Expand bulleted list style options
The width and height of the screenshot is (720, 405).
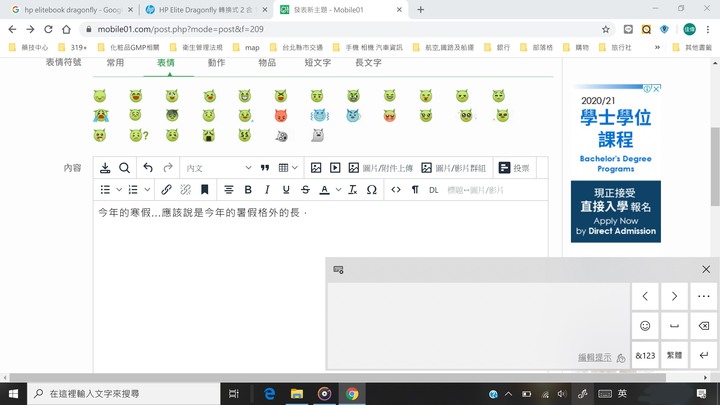(119, 190)
